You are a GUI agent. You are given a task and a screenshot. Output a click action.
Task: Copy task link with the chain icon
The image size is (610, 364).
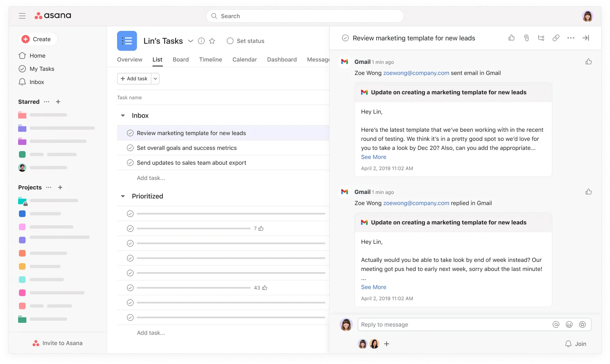coord(556,38)
